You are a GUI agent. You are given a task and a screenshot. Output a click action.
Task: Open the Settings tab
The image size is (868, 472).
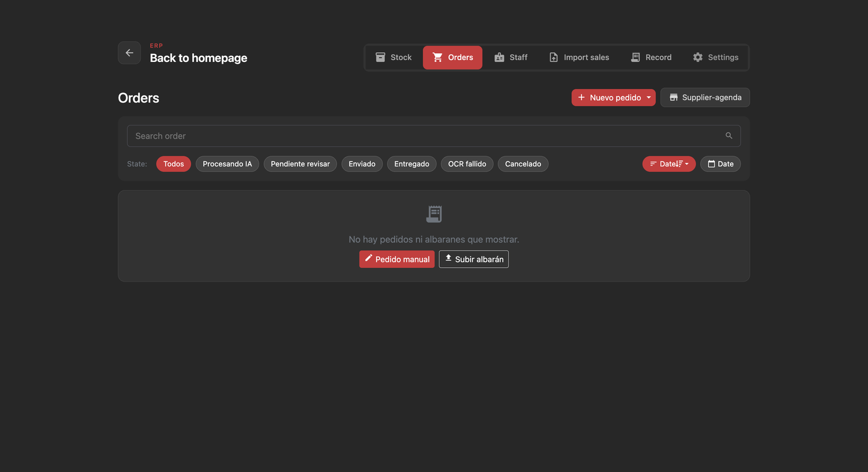(x=716, y=57)
